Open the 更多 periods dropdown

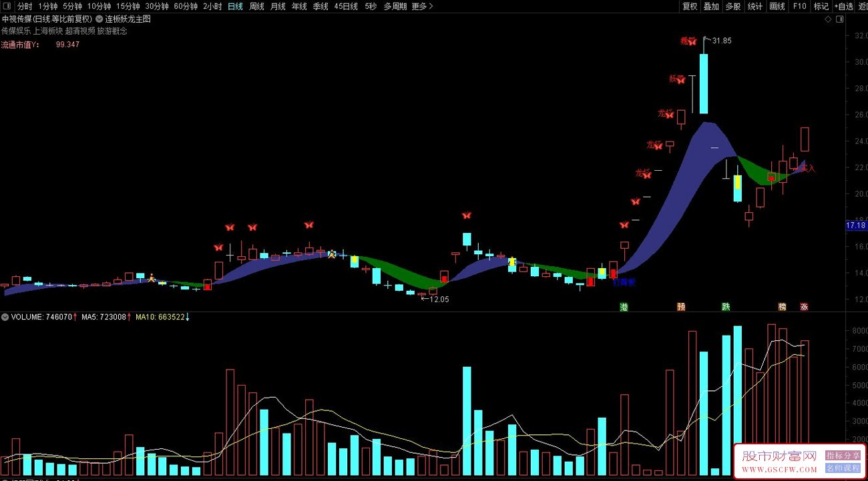point(422,6)
